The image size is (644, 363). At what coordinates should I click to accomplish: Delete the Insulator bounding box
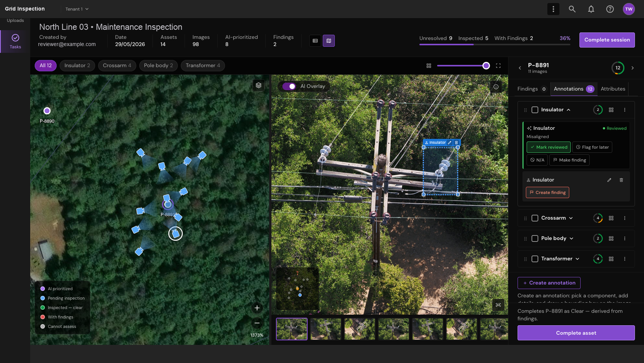click(456, 143)
